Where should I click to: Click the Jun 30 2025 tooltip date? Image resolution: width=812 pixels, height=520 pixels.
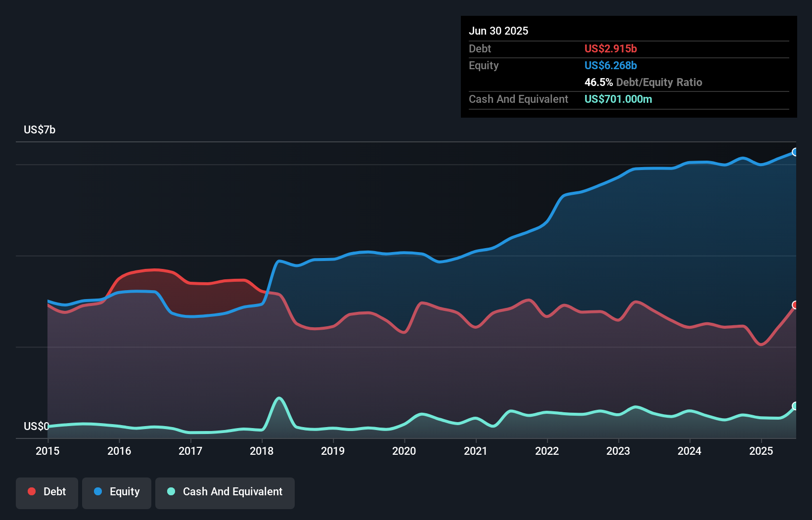[498, 31]
